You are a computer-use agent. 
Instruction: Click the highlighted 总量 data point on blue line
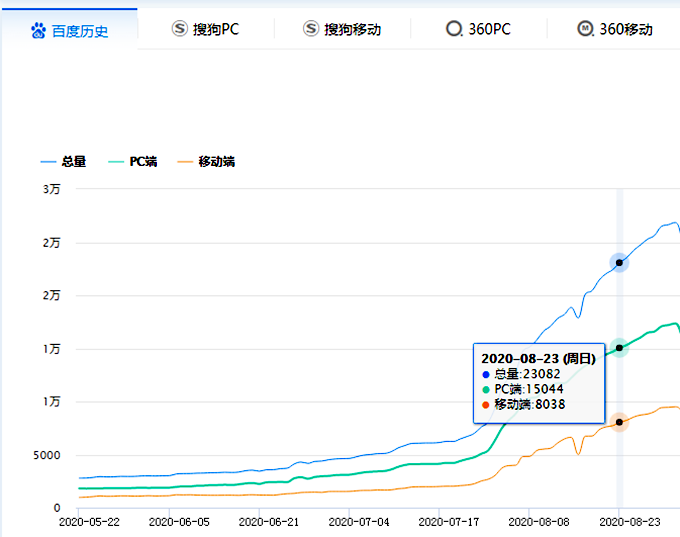pos(619,263)
